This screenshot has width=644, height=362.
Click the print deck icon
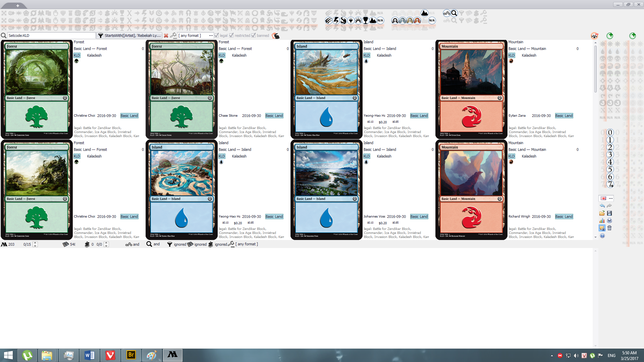[609, 221]
